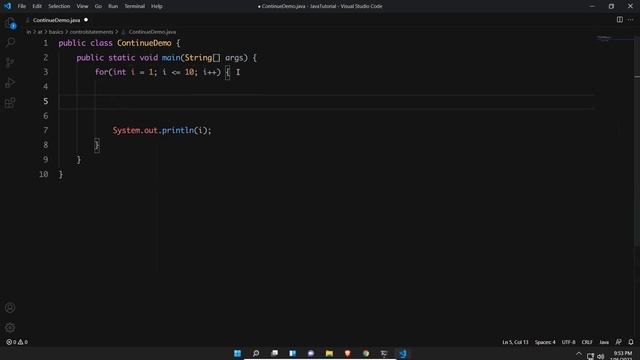The image size is (640, 360).
Task: Open File Explorer from the taskbar
Action: [329, 353]
